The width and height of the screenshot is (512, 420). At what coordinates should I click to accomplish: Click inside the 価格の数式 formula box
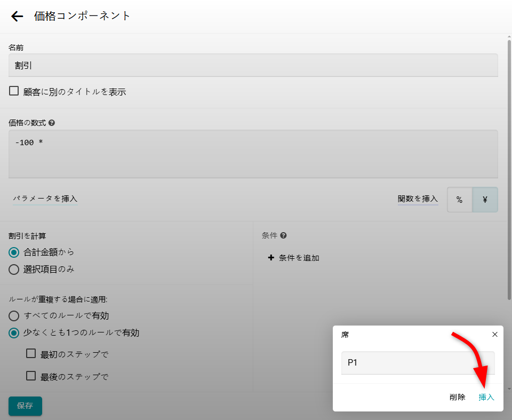coord(253,154)
